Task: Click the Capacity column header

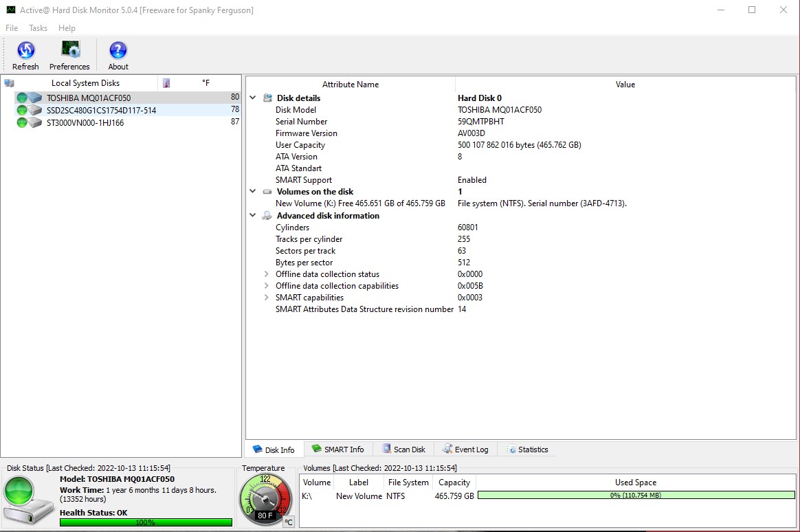Action: coord(454,483)
